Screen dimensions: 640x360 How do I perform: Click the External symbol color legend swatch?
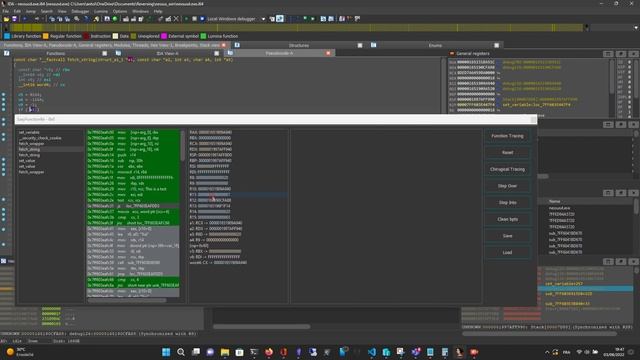coord(164,36)
